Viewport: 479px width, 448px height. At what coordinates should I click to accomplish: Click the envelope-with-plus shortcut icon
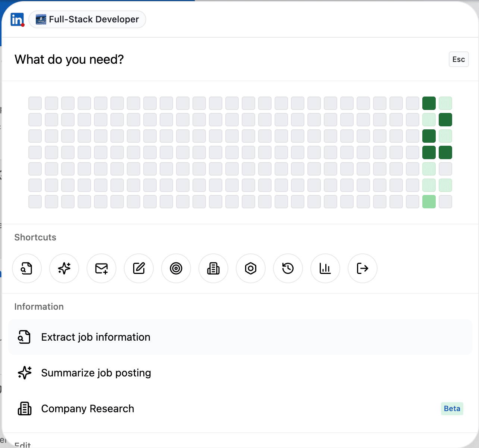point(101,268)
